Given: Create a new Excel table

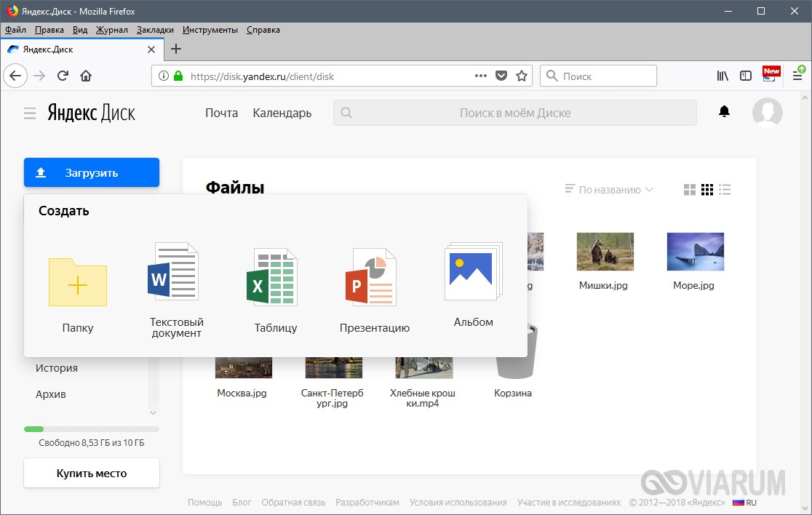Looking at the screenshot, I should click(x=272, y=277).
